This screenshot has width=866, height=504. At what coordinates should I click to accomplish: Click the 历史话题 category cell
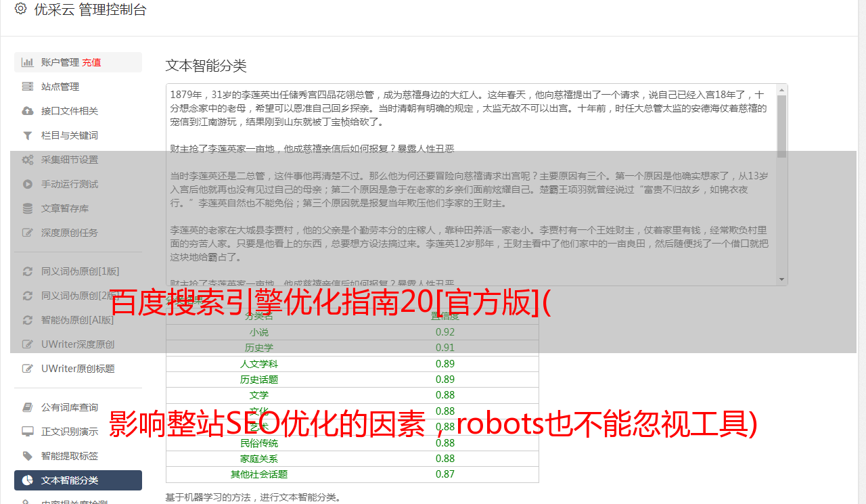pos(259,380)
